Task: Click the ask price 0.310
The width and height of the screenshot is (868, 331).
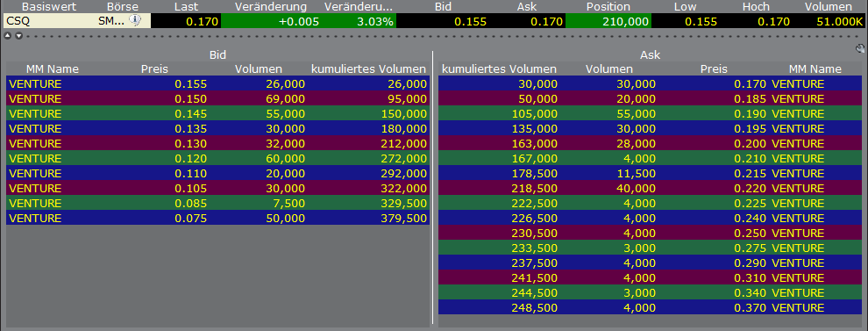Action: click(x=751, y=277)
